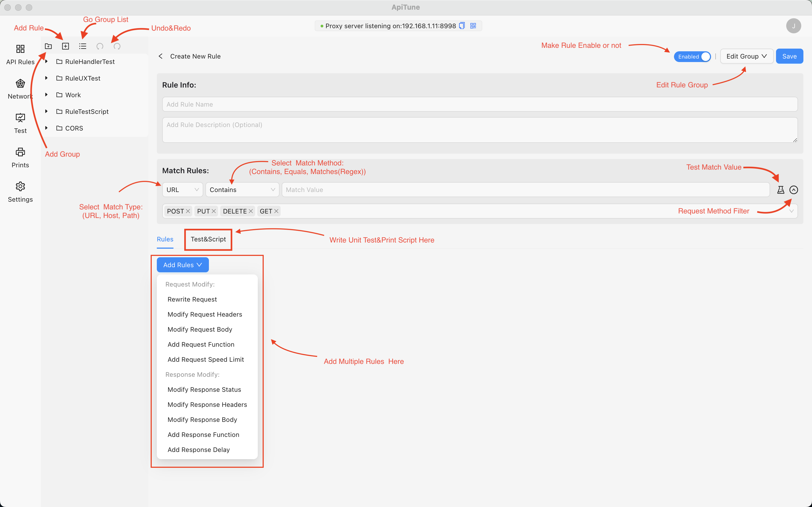
Task: Click the flask icon to test match value
Action: coord(781,190)
